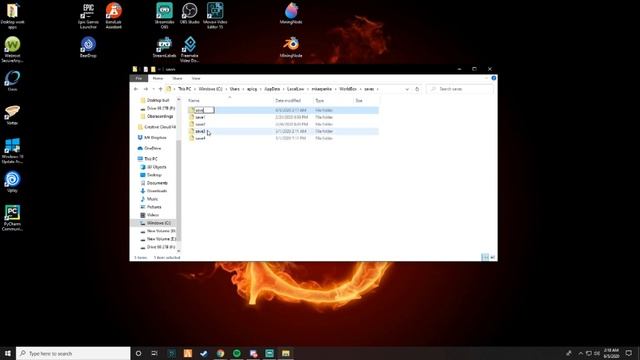Open the Home ribbon tab

point(158,78)
